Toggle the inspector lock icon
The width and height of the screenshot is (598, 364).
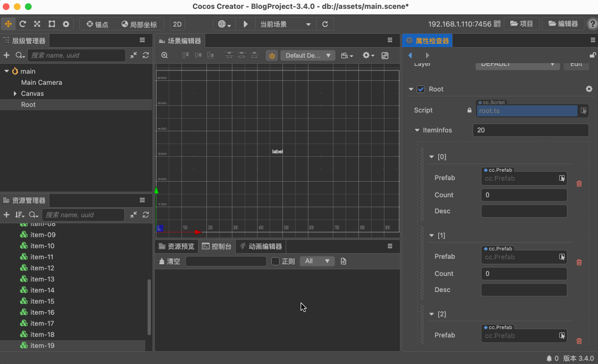click(x=592, y=55)
